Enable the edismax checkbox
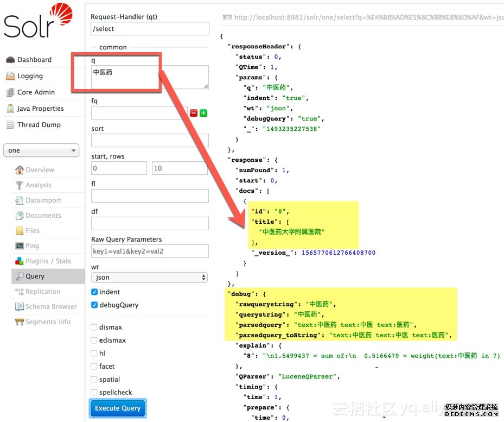 (x=94, y=341)
